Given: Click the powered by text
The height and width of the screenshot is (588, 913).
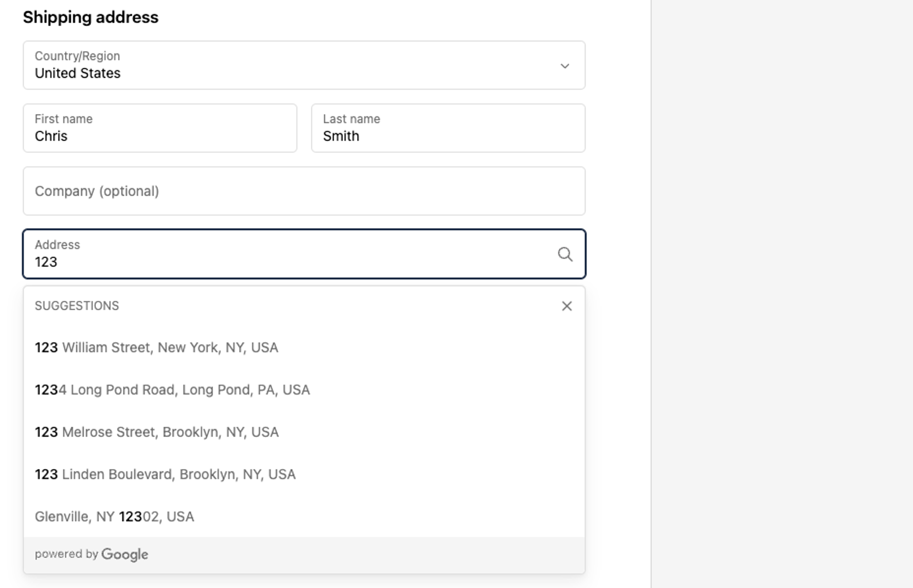Looking at the screenshot, I should pos(66,554).
